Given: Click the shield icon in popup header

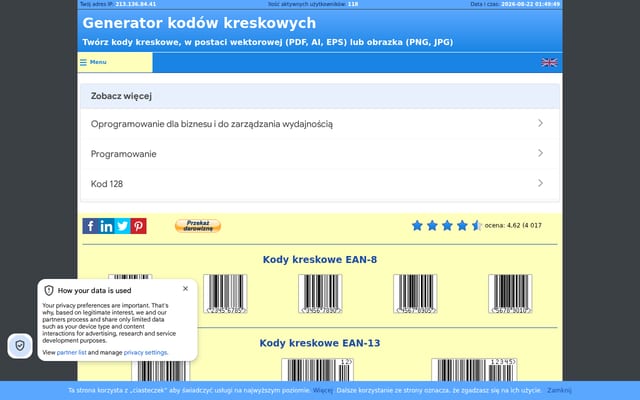Looking at the screenshot, I should click(x=49, y=290).
